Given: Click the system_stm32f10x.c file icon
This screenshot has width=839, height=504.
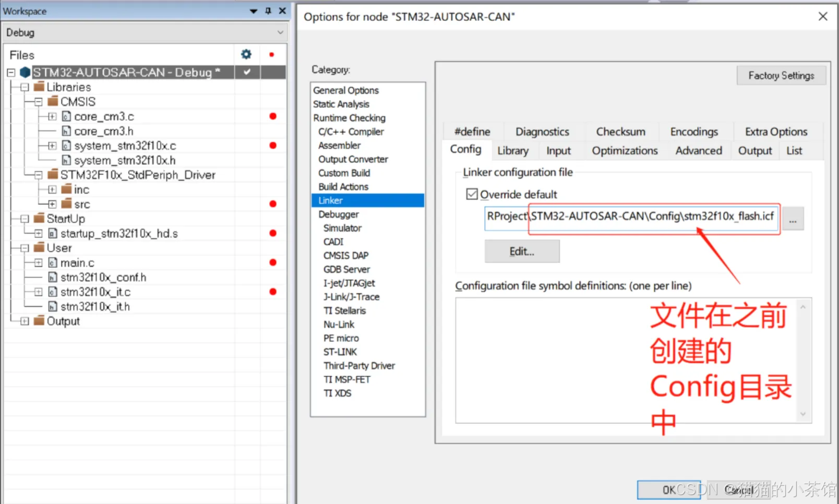Looking at the screenshot, I should (66, 145).
